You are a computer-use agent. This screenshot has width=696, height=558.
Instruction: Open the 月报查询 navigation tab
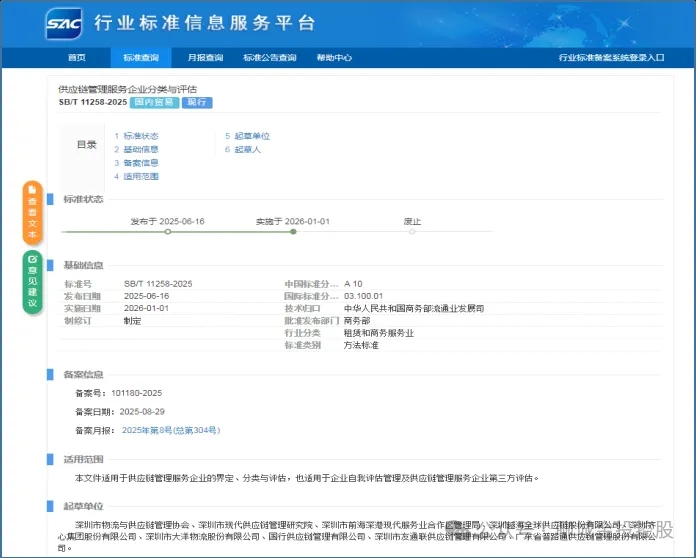[205, 58]
